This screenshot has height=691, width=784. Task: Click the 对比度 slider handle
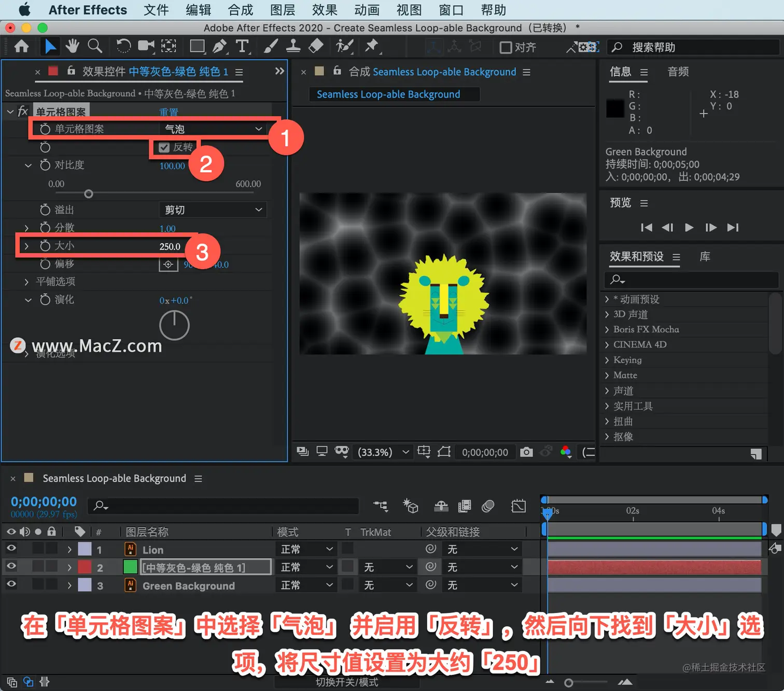pyautogui.click(x=89, y=194)
